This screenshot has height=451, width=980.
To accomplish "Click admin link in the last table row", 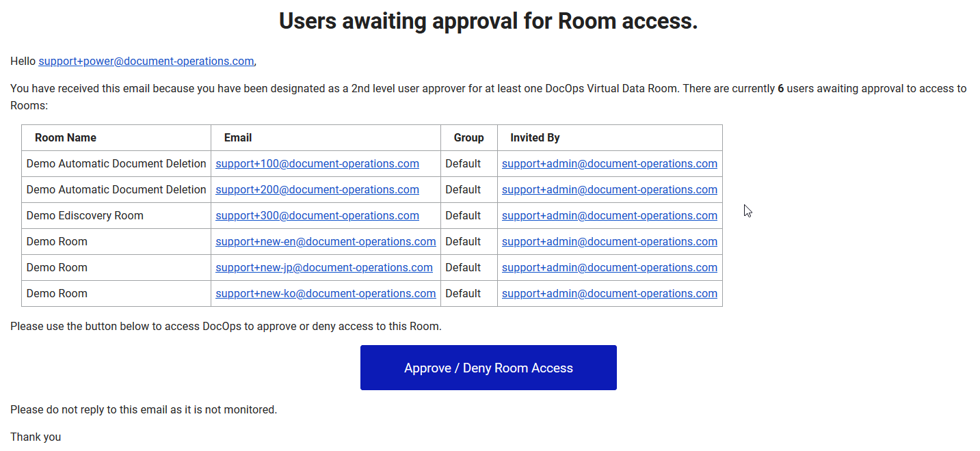I will (x=609, y=293).
